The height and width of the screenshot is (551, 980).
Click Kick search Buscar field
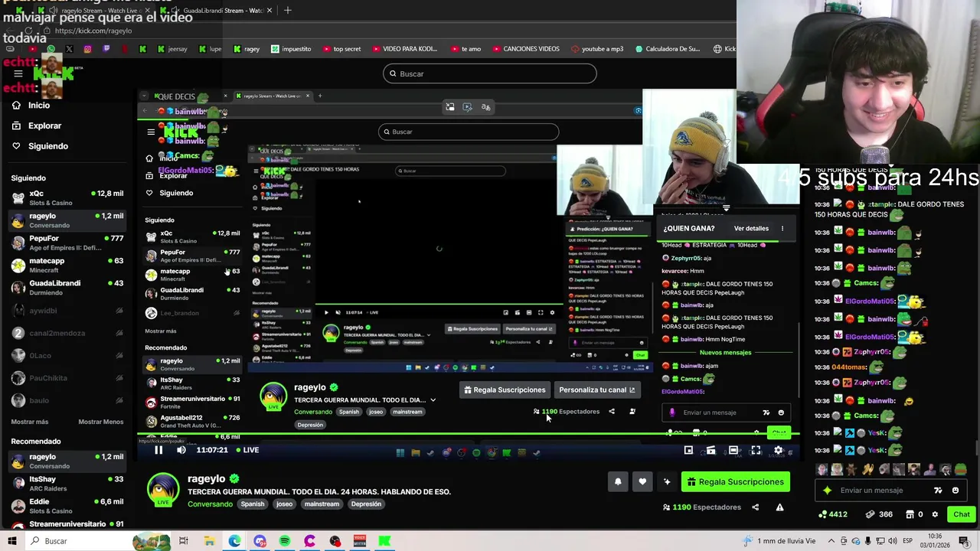(490, 73)
